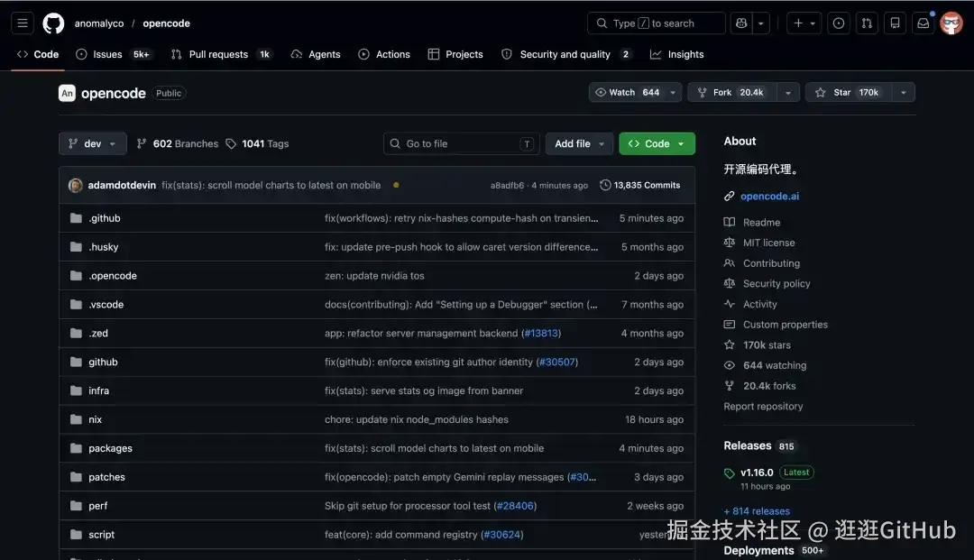Viewport: 974px width, 560px height.
Task: Open the Contributing guidelines link
Action: (x=771, y=263)
